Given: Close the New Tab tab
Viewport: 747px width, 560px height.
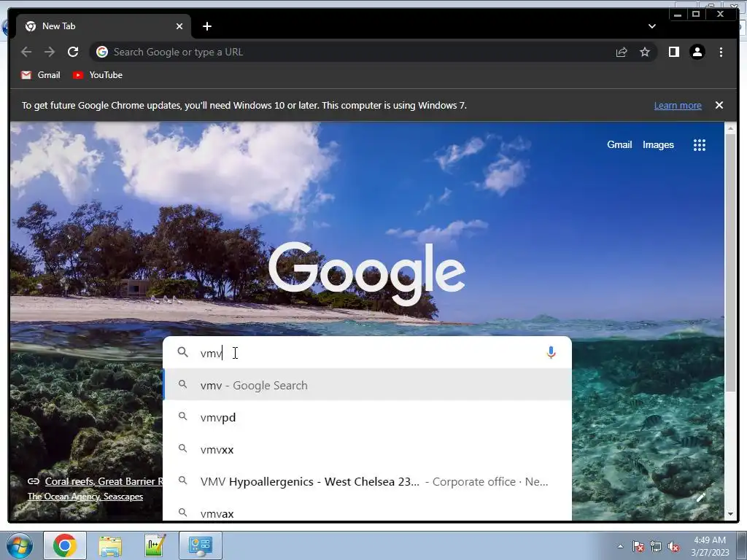Looking at the screenshot, I should [179, 26].
